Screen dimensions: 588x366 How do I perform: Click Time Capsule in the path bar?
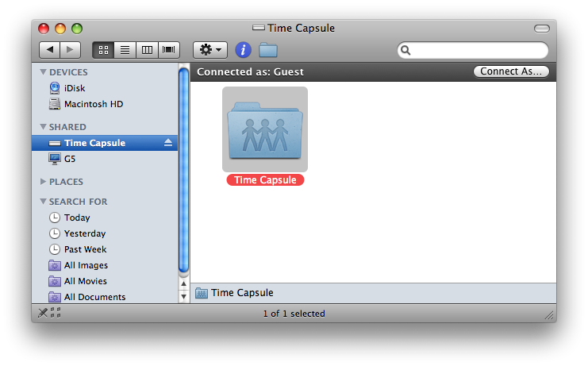point(234,292)
